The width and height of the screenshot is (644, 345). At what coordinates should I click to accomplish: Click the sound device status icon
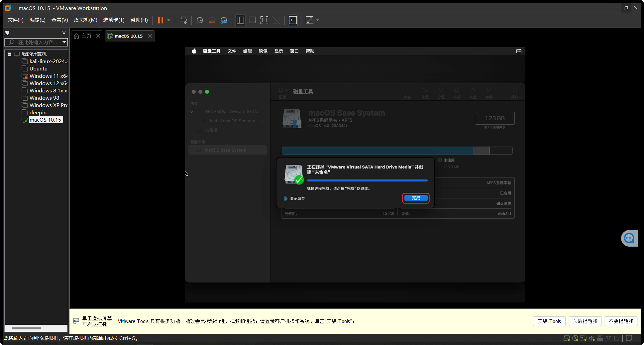tap(591, 338)
